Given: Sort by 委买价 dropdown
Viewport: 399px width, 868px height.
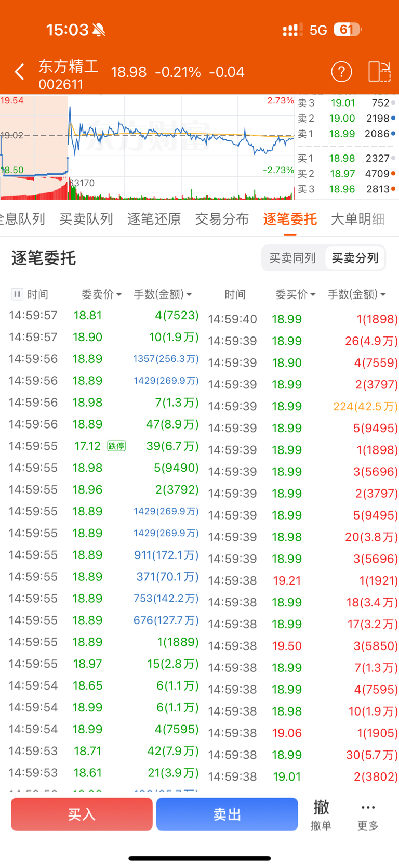Looking at the screenshot, I should click(x=296, y=294).
